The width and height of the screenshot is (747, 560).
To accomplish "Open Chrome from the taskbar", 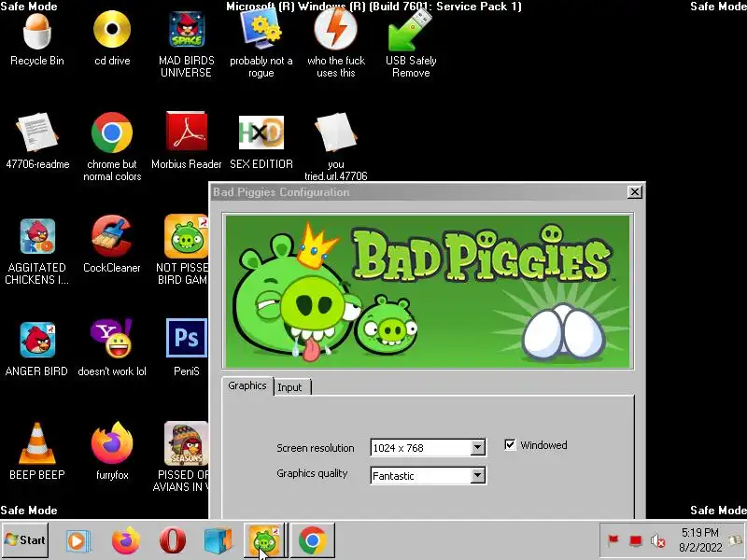I will 313,540.
